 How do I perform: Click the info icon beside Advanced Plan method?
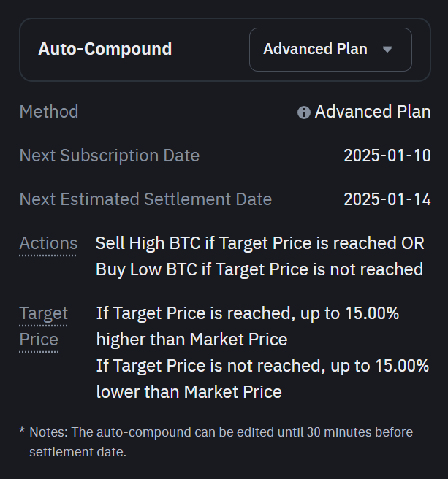point(304,112)
